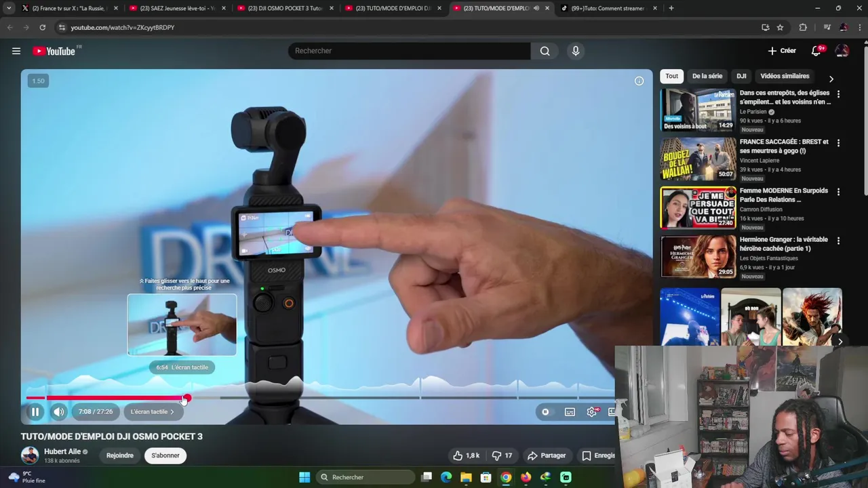Click the taskbar Rechercher search box
The image size is (868, 488).
pyautogui.click(x=366, y=477)
